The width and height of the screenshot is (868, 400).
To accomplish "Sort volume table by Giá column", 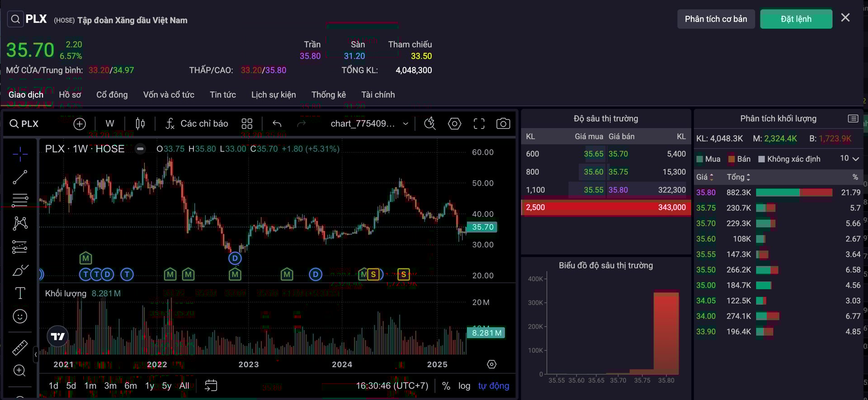I will point(704,177).
